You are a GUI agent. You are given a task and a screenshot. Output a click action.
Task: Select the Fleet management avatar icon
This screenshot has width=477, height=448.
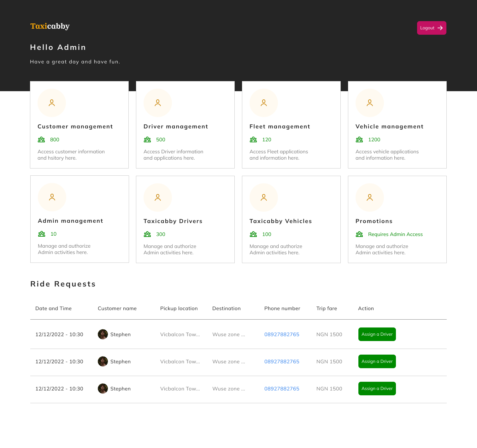[264, 103]
